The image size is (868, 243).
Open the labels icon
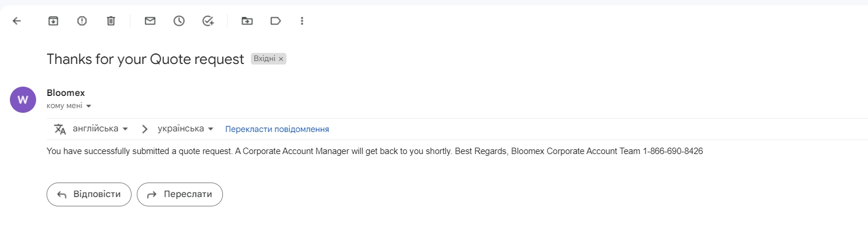pyautogui.click(x=276, y=21)
